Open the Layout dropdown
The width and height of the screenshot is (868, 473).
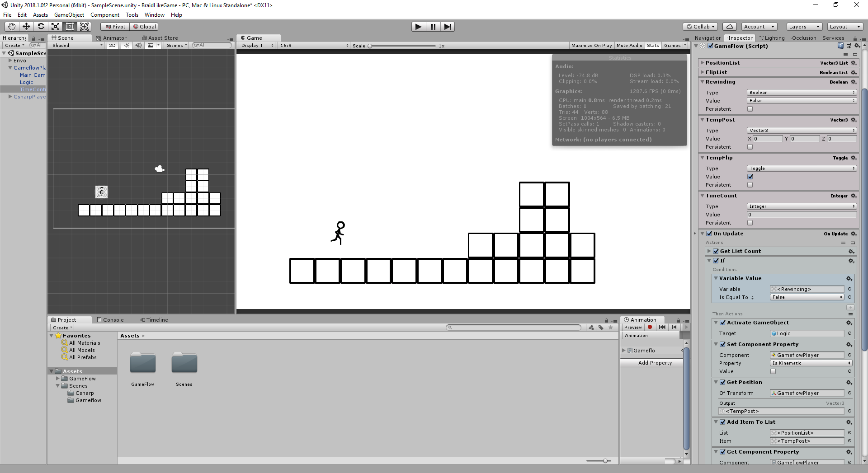coord(845,27)
